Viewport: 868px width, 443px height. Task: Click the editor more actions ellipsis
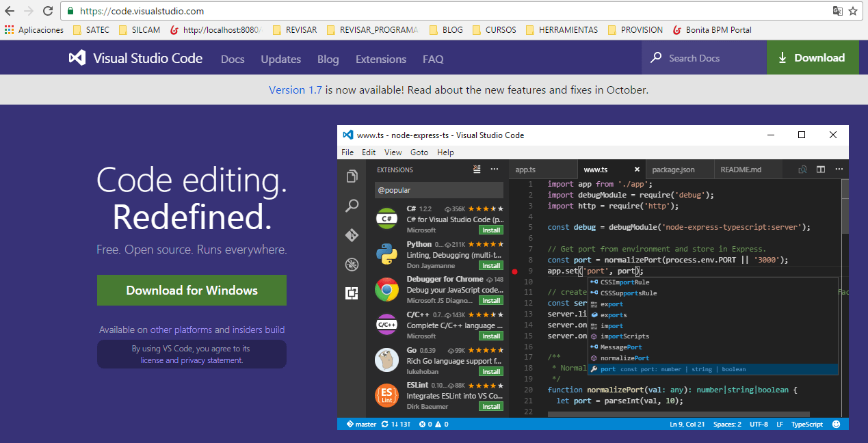point(839,170)
